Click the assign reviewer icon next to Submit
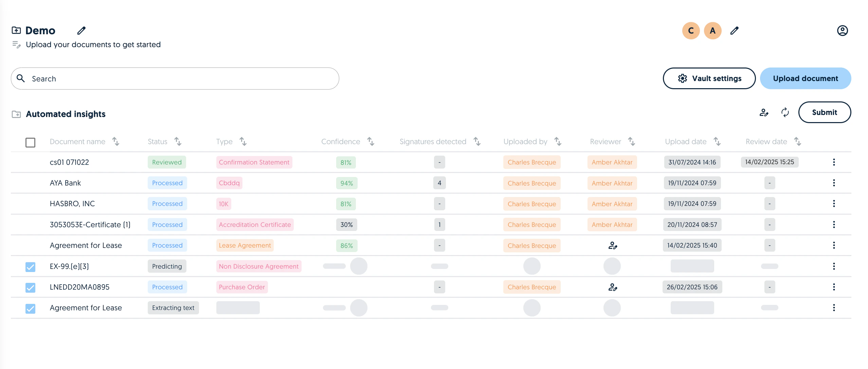The height and width of the screenshot is (369, 868). 764,112
